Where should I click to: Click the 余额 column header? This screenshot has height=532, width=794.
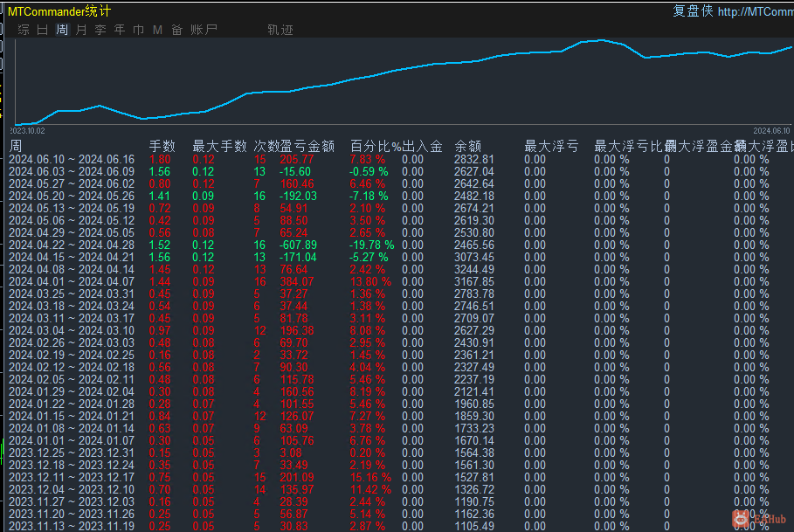pos(467,146)
